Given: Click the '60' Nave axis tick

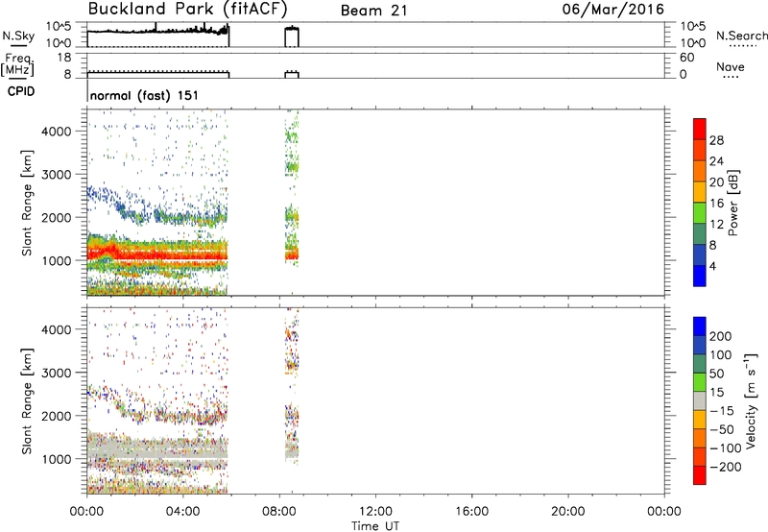Looking at the screenshot, I should 686,58.
